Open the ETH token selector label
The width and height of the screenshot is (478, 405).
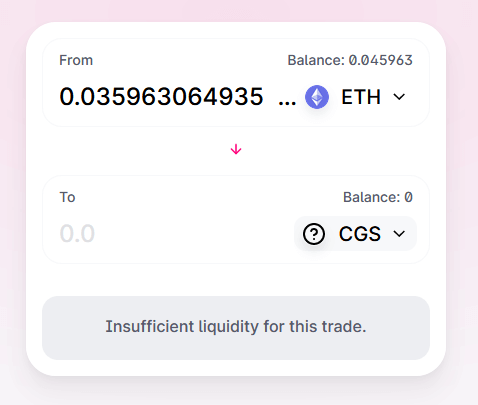[x=361, y=97]
